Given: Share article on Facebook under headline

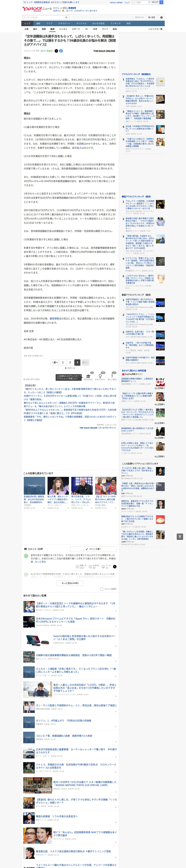Looking at the screenshot, I should [x=61, y=51].
